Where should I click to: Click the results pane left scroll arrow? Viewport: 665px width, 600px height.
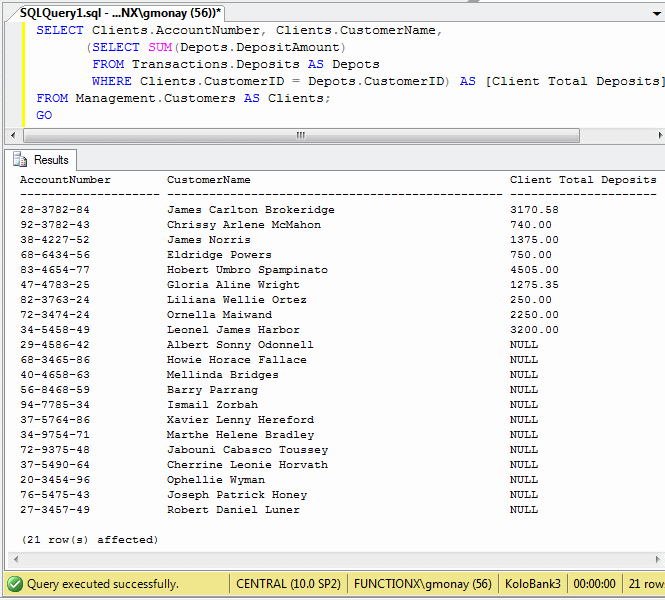16,559
